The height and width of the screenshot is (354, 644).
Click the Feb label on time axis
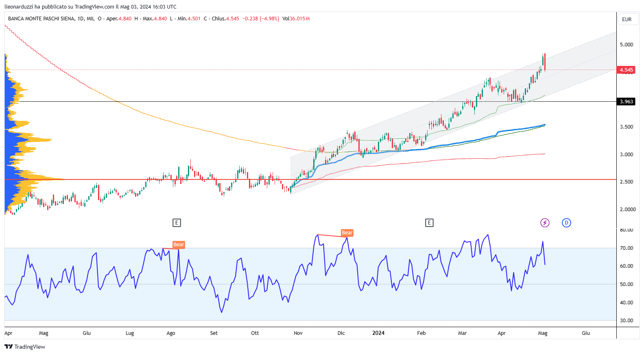(421, 333)
